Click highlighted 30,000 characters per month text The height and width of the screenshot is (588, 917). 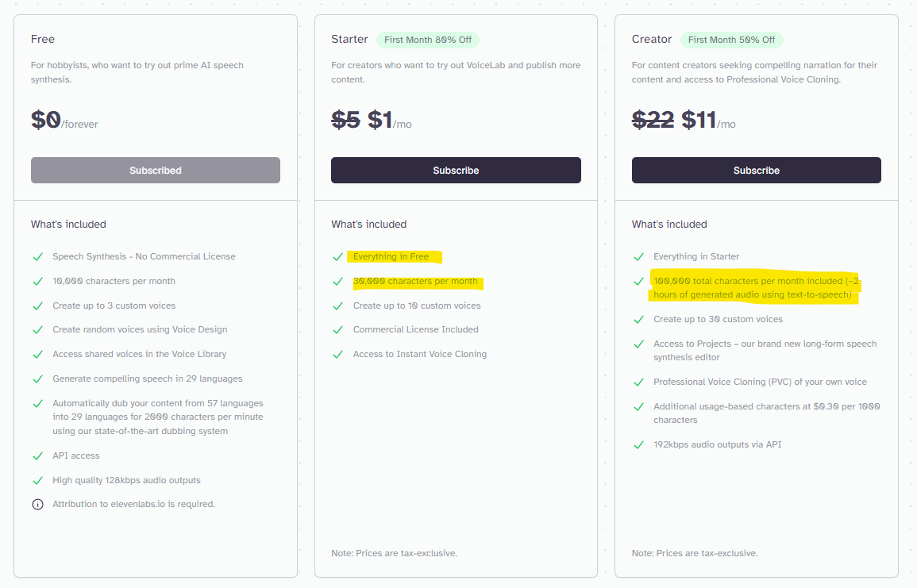pos(415,281)
